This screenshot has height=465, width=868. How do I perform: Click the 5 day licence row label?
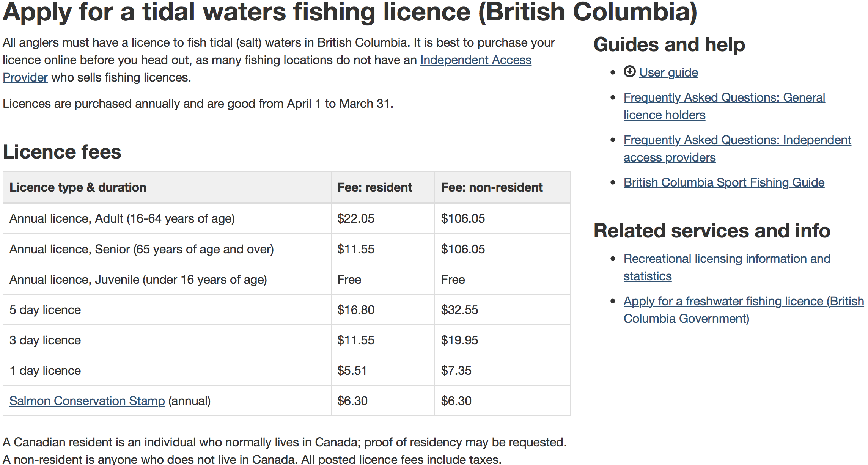point(45,310)
